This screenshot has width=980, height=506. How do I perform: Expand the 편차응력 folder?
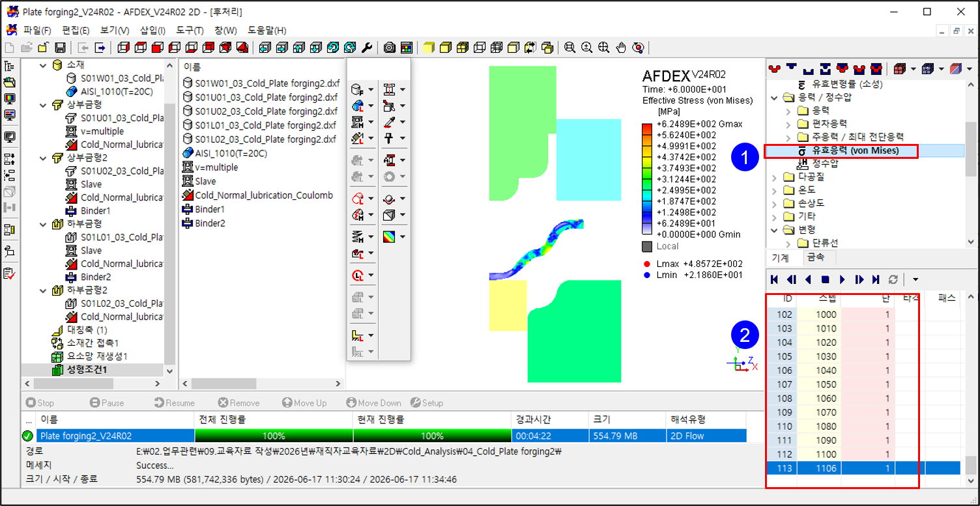pos(787,124)
